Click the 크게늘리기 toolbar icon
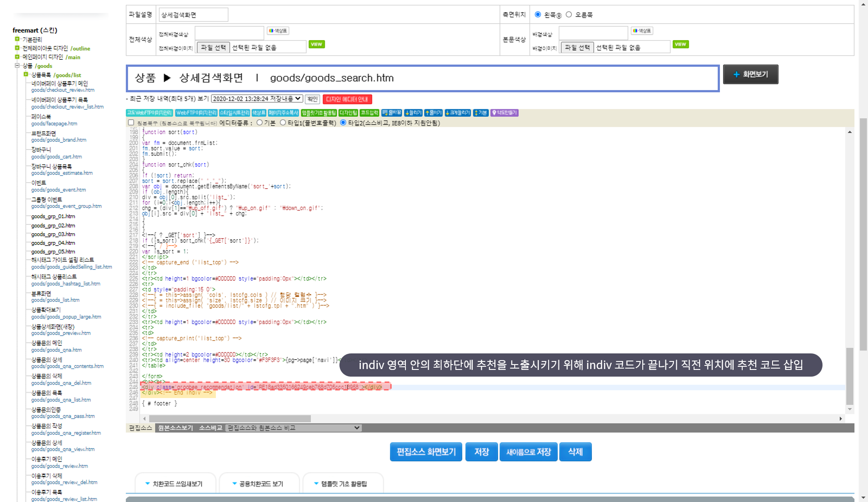The image size is (868, 502). (458, 113)
